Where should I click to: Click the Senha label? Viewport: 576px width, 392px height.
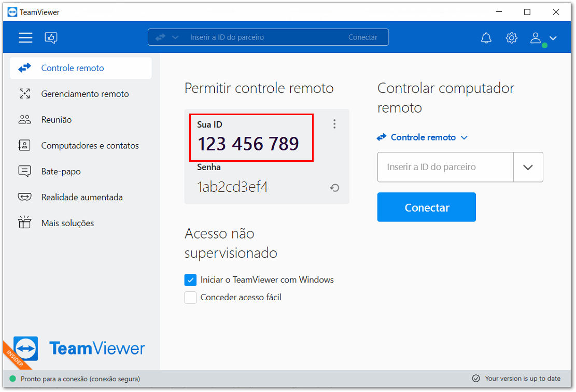click(x=209, y=167)
